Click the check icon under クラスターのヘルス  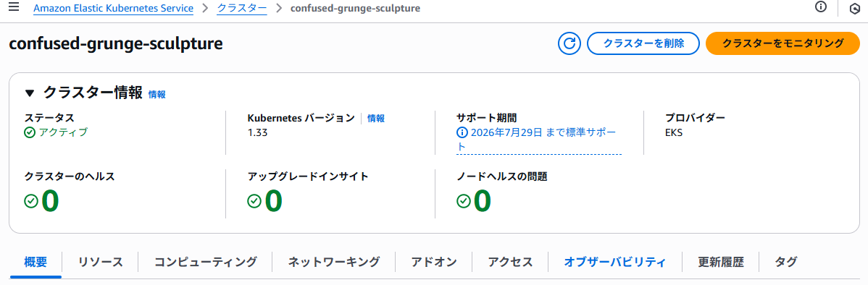pos(32,201)
